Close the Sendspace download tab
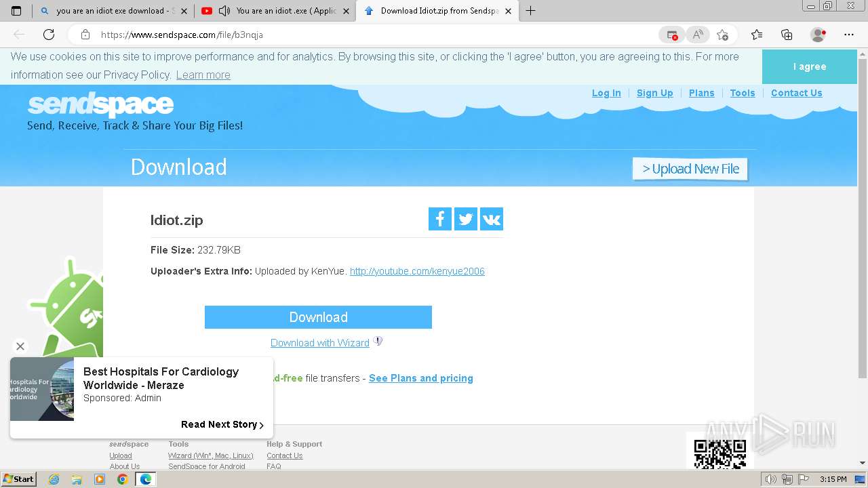This screenshot has width=868, height=488. tap(509, 11)
